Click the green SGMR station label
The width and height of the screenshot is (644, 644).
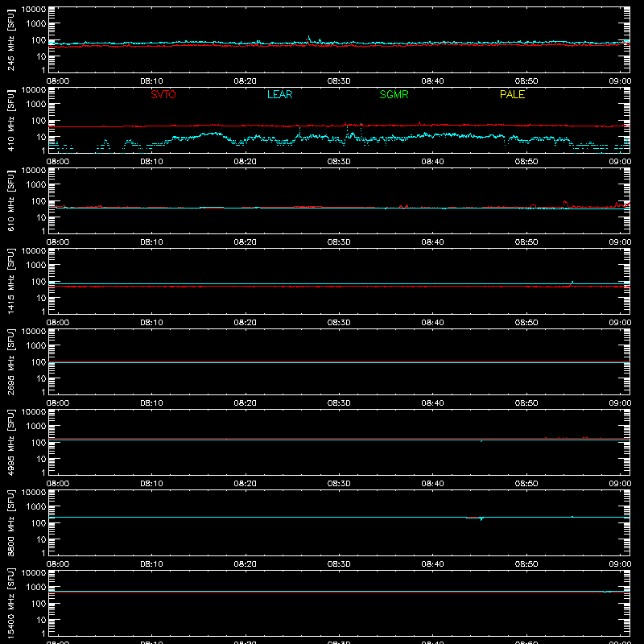coord(394,94)
